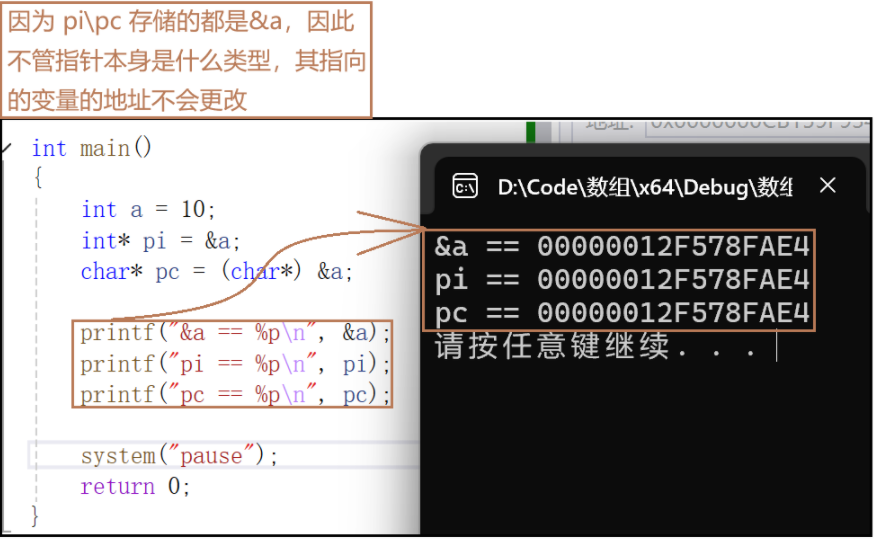Click the partially hidden address input field
Image resolution: width=880 pixels, height=544 pixels.
pos(759,127)
